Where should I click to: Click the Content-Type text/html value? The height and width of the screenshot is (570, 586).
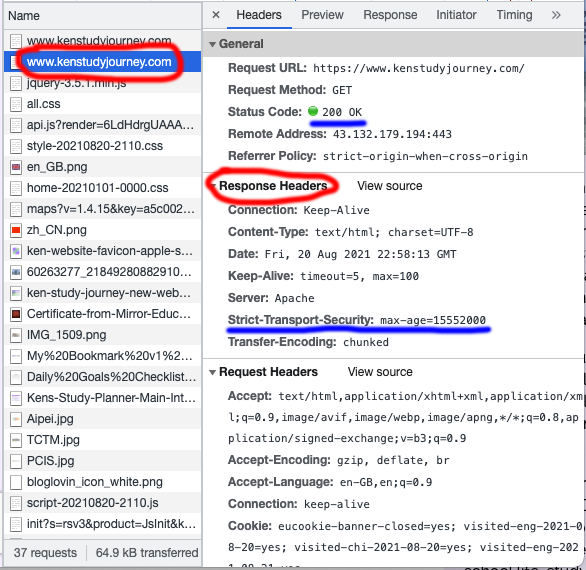click(394, 232)
